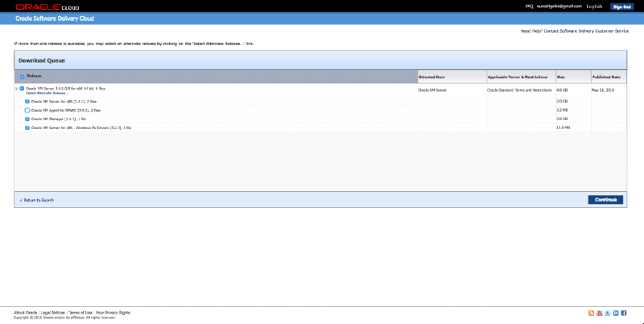Enable the Oracle VM Agent for SPARC checkbox
Image resolution: width=644 pixels, height=324 pixels.
click(27, 110)
